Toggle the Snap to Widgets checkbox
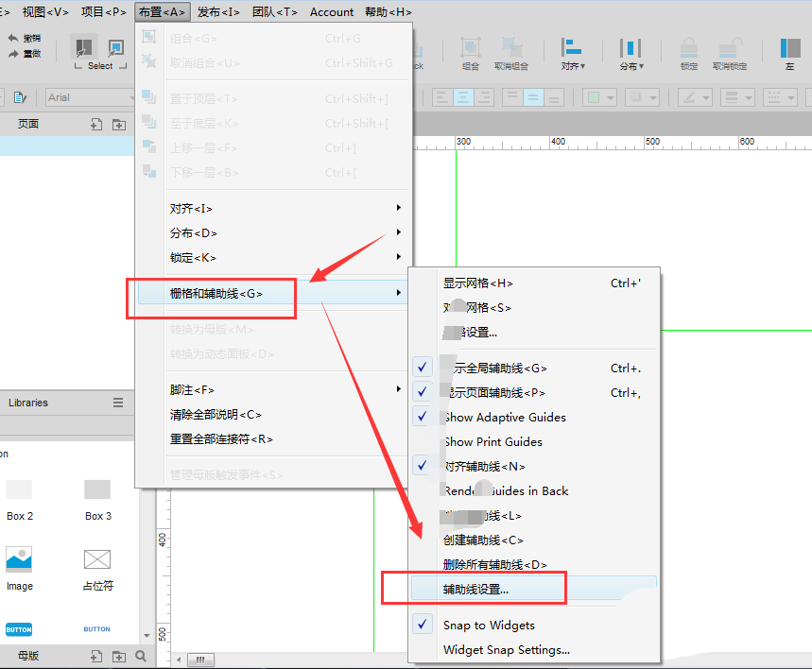The height and width of the screenshot is (669, 812). coord(422,625)
